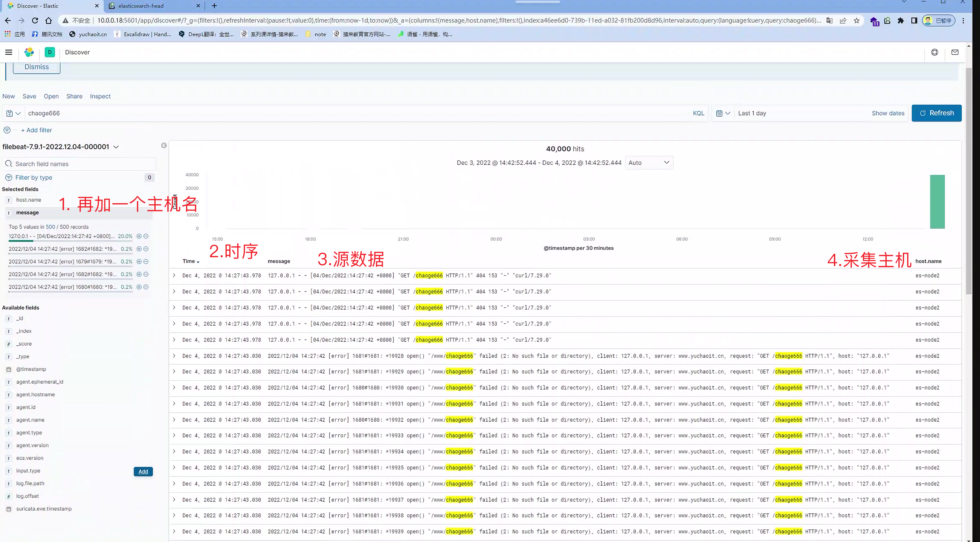Open the Auto interval dropdown
Screen dimensions: 980x542
649,163
